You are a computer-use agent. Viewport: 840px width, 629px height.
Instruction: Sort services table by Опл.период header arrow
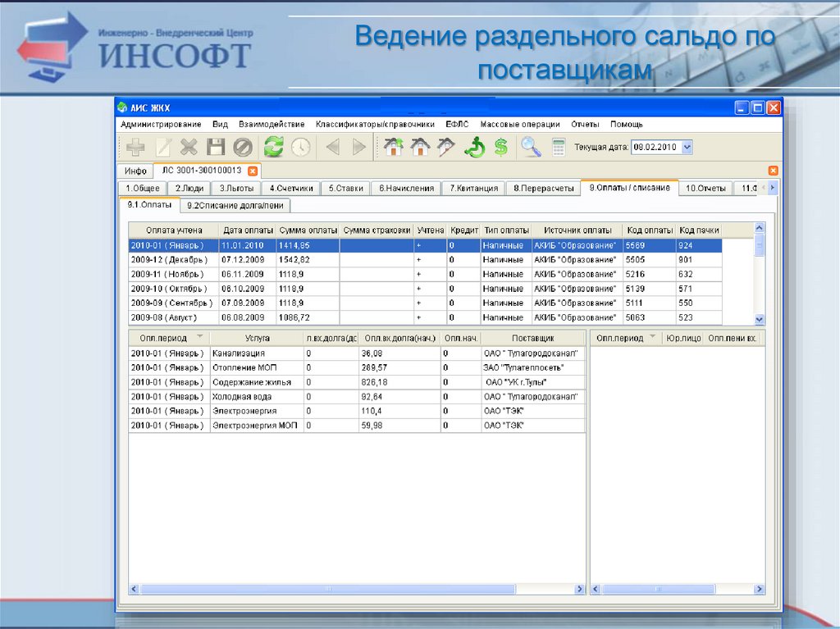200,337
